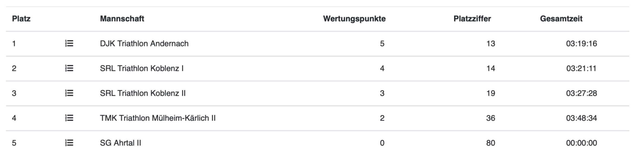Click total time 03:19:16 in first row
644x162 pixels.
[x=582, y=43]
